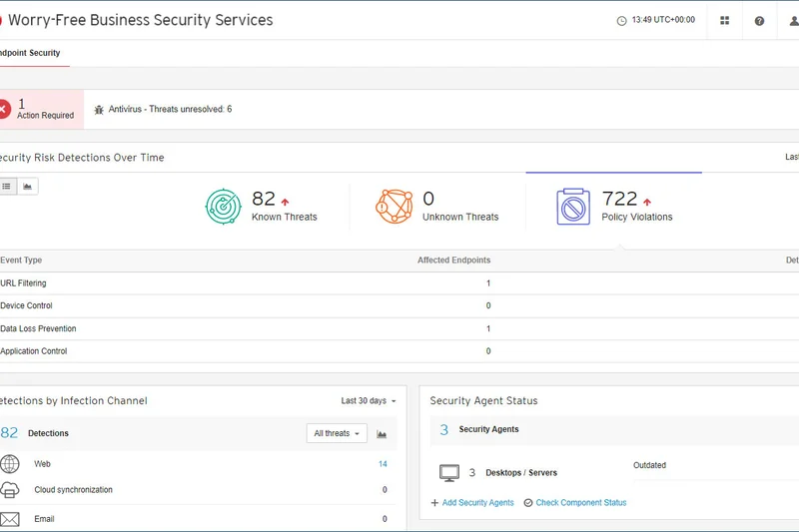This screenshot has height=532, width=799.
Task: Click the Worry-Free Business Security Services title
Action: [x=141, y=20]
